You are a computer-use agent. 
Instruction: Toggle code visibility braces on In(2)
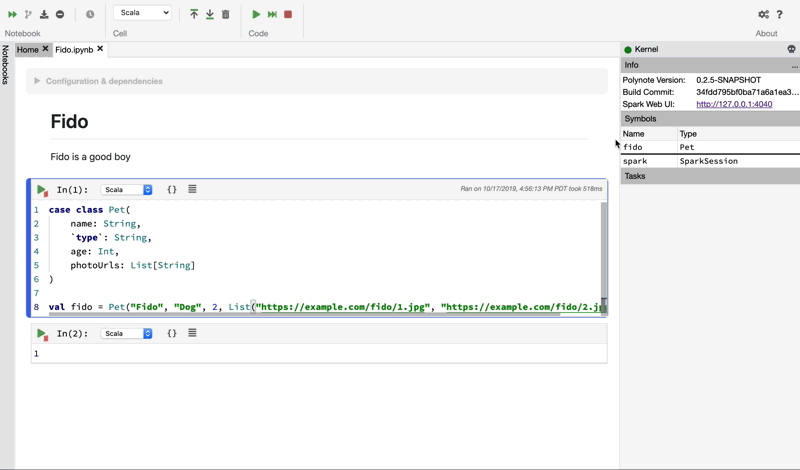pos(172,333)
